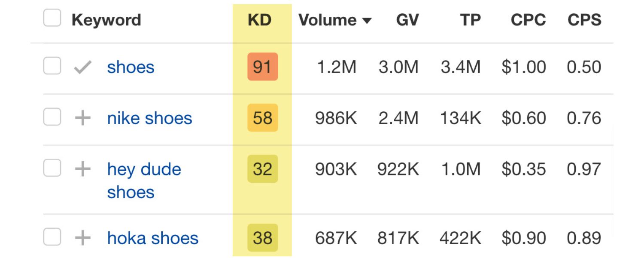
Task: Click the KD 38 badge for hoka shoes
Action: tap(262, 237)
